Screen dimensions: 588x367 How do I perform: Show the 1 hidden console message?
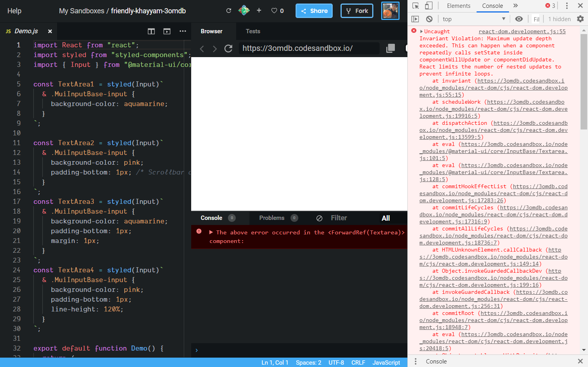(559, 19)
